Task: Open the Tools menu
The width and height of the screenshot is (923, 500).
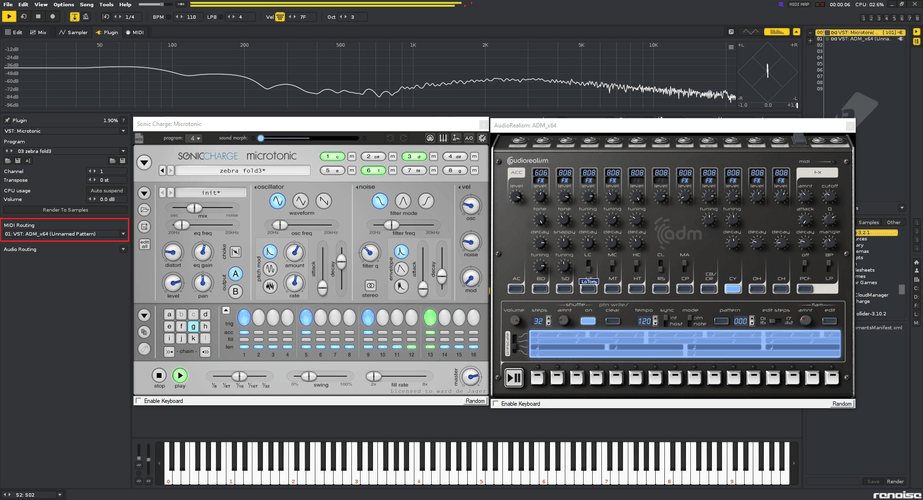Action: (x=106, y=4)
